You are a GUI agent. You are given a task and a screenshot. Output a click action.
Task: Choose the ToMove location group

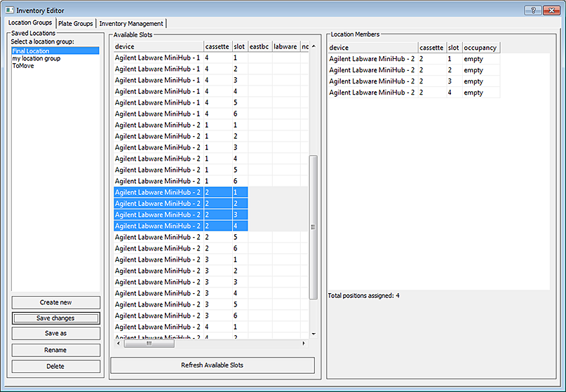click(22, 66)
